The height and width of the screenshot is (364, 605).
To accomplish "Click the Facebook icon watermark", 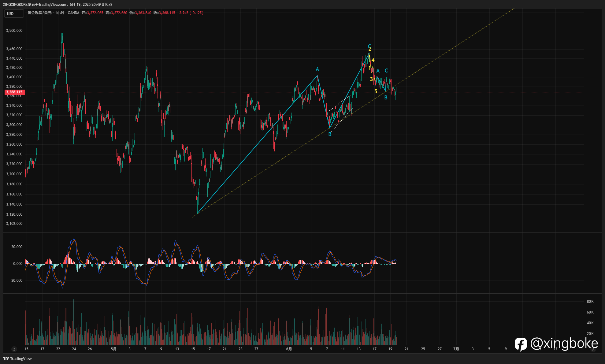I will [521, 344].
